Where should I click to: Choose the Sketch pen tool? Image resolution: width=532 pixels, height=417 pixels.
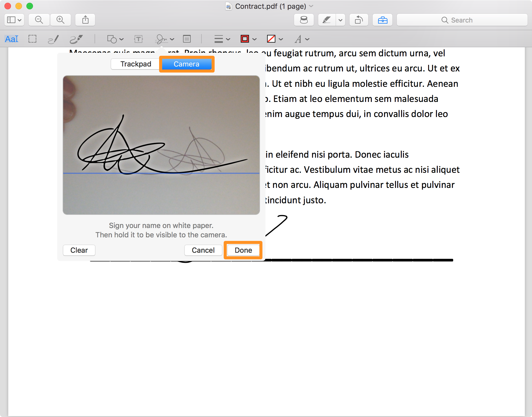click(x=53, y=39)
